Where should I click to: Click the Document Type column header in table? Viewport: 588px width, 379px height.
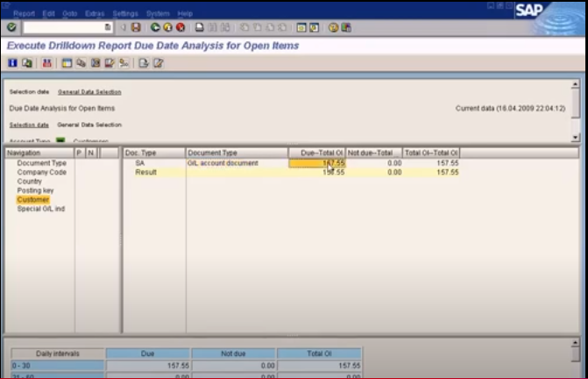pyautogui.click(x=237, y=153)
